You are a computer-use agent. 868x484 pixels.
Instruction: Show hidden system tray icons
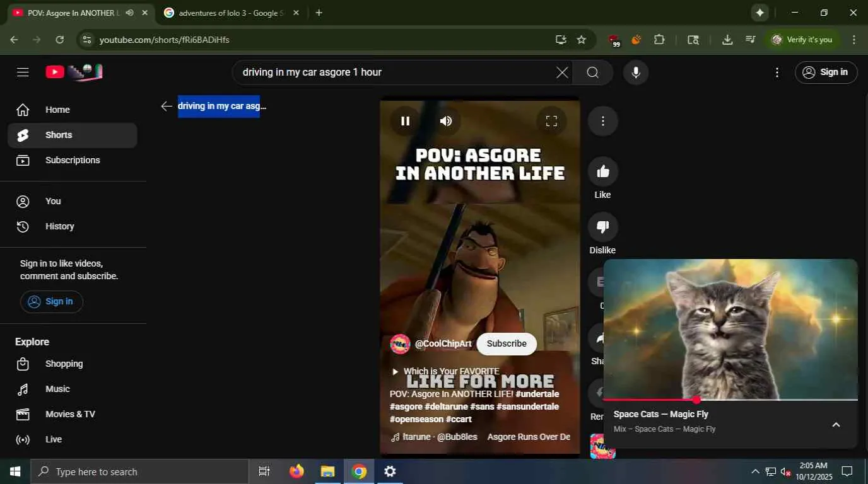tap(755, 471)
